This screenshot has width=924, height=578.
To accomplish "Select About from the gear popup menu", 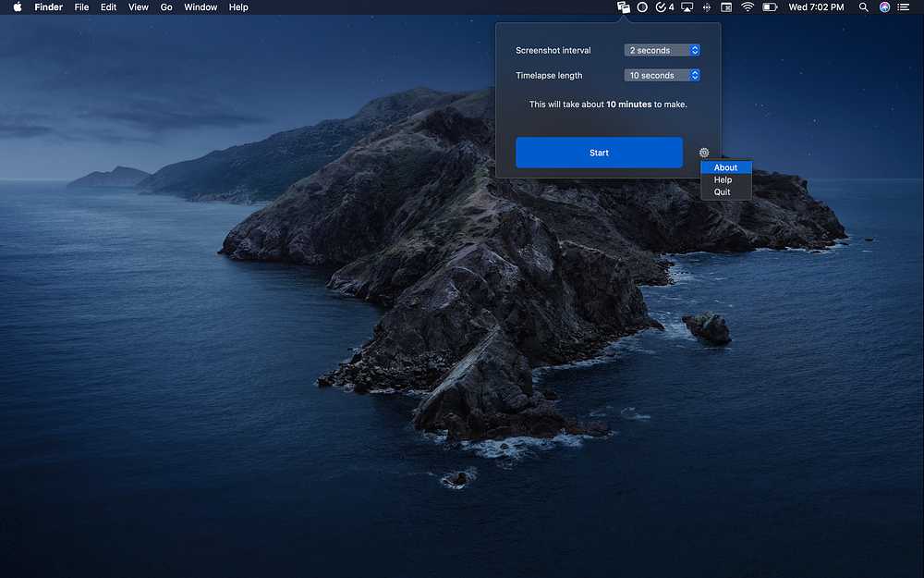I will click(725, 167).
